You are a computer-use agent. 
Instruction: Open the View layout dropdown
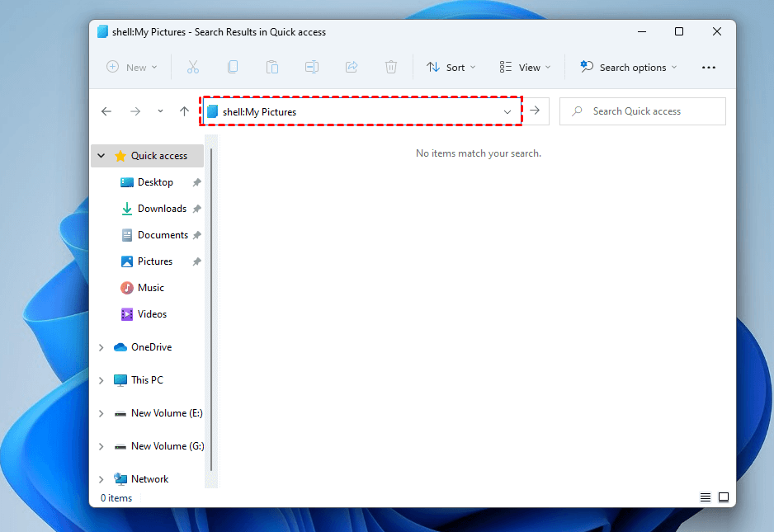coord(525,67)
